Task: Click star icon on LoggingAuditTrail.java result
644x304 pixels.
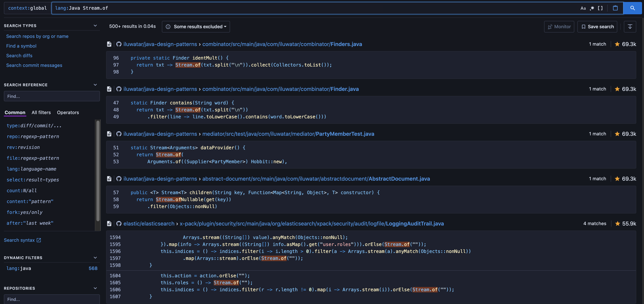Action: point(617,224)
